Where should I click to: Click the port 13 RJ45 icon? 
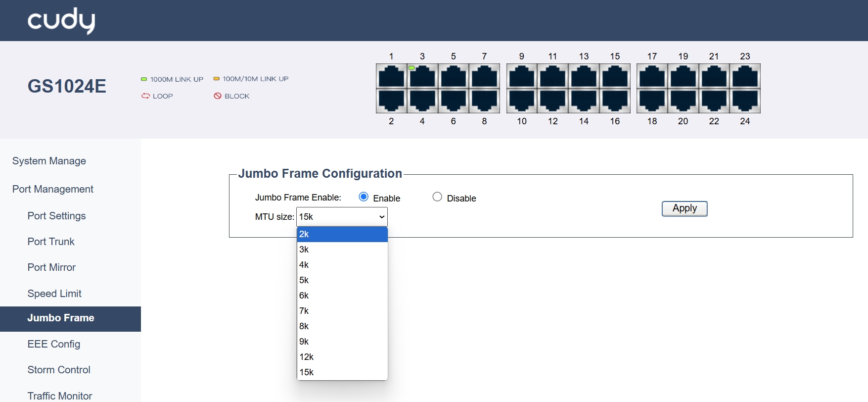(x=584, y=76)
